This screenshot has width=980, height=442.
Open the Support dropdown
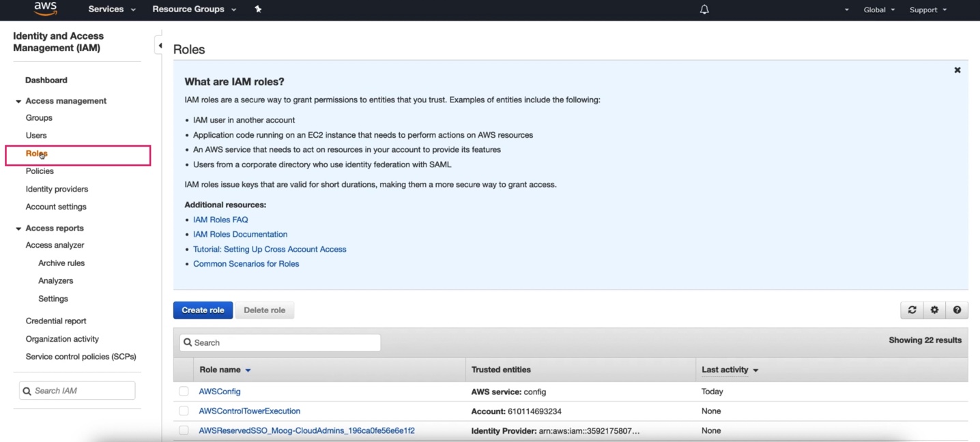coord(928,10)
